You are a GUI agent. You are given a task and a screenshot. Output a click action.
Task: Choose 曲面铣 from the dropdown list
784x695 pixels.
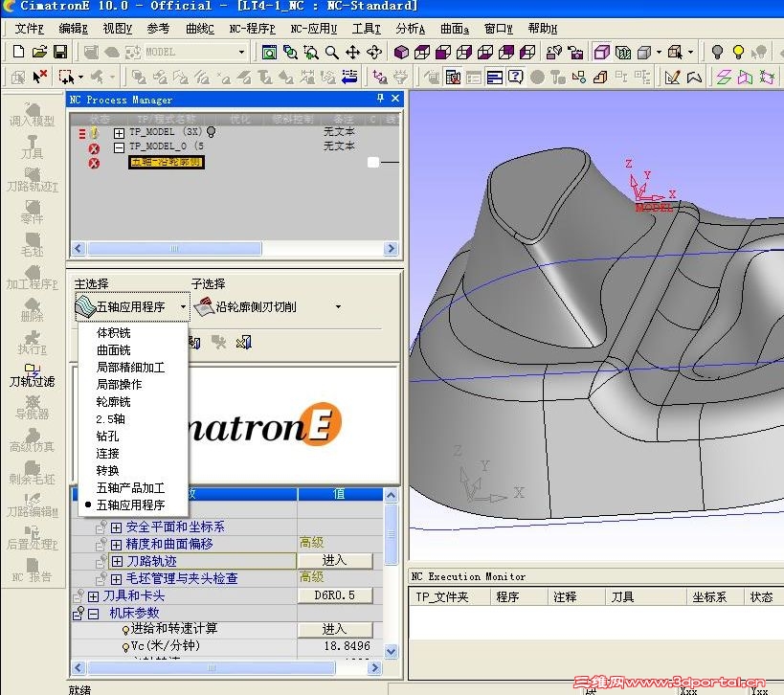pos(114,350)
